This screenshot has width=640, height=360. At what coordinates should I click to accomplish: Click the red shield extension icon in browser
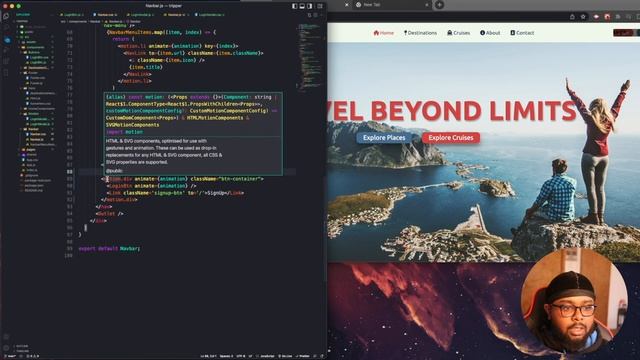(x=607, y=17)
